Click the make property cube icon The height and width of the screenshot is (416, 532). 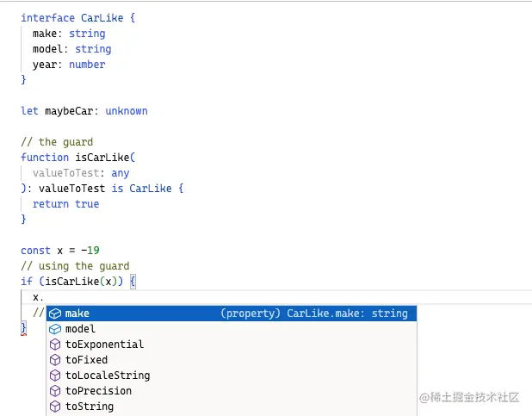click(55, 314)
